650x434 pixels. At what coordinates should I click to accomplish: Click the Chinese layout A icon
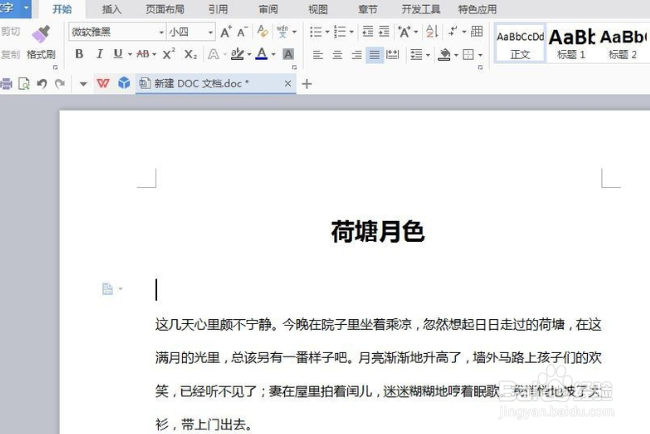404,32
